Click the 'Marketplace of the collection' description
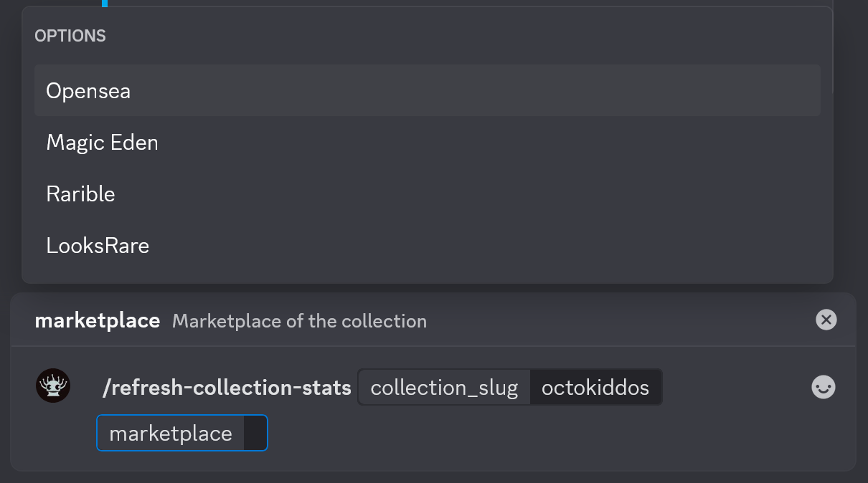This screenshot has width=868, height=483. click(x=299, y=321)
